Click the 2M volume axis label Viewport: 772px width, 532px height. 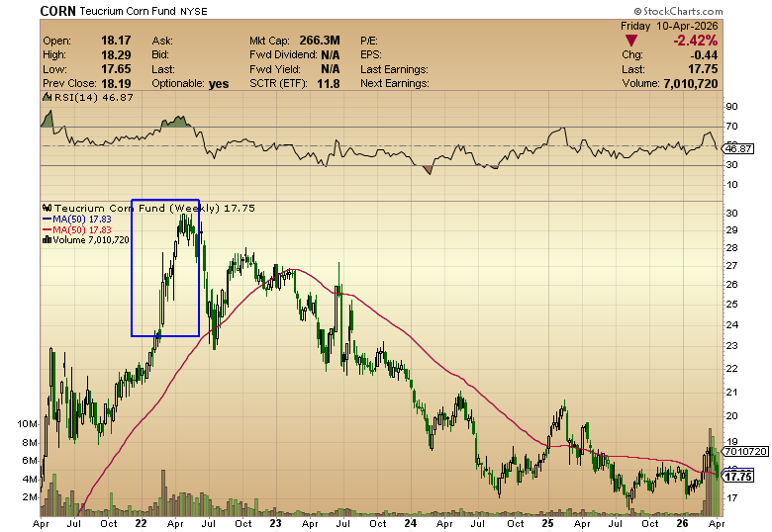[30, 497]
